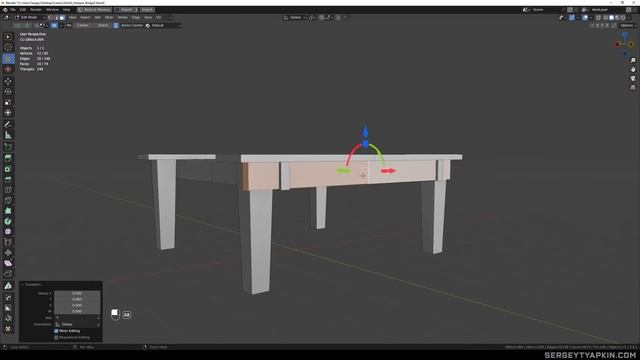Switch to rendered viewport shading
This screenshot has height=360, width=640.
coord(623,18)
